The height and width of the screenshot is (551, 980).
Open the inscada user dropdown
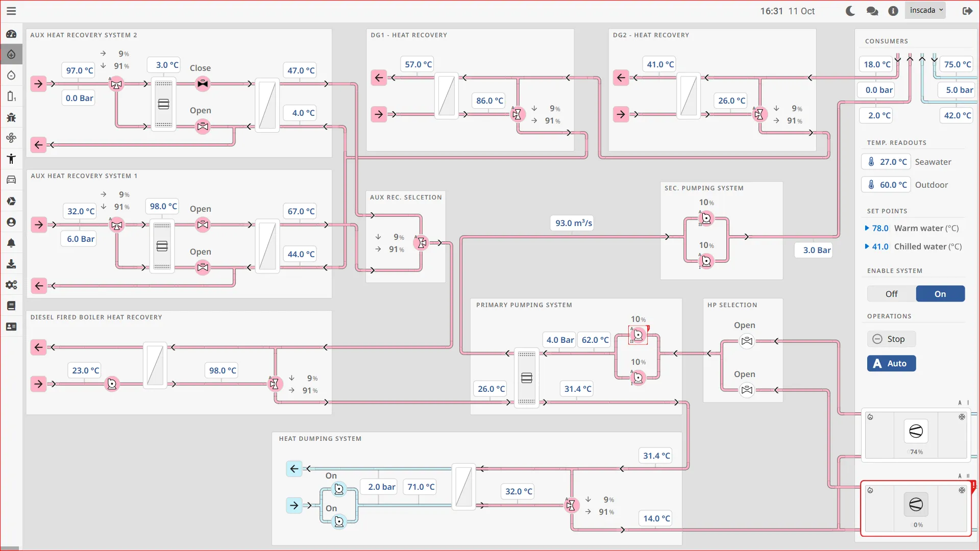(925, 10)
